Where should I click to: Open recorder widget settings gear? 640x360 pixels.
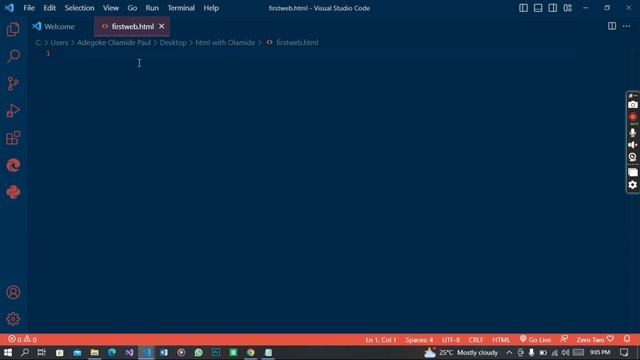click(633, 185)
